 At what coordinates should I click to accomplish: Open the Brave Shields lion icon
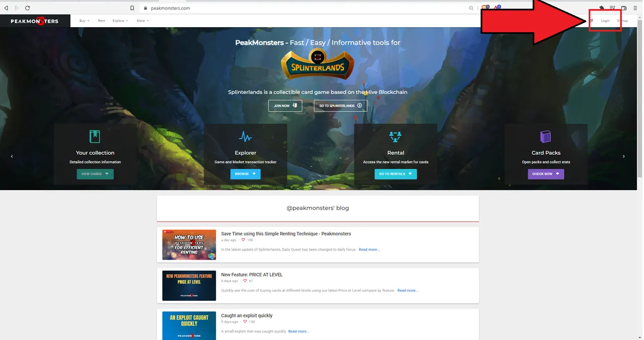[x=485, y=8]
